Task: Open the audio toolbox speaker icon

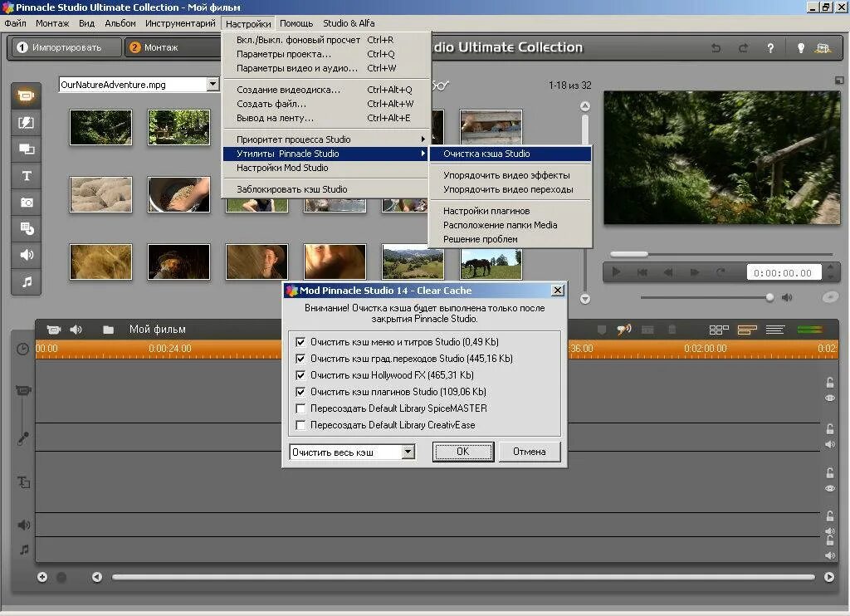Action: [76, 329]
